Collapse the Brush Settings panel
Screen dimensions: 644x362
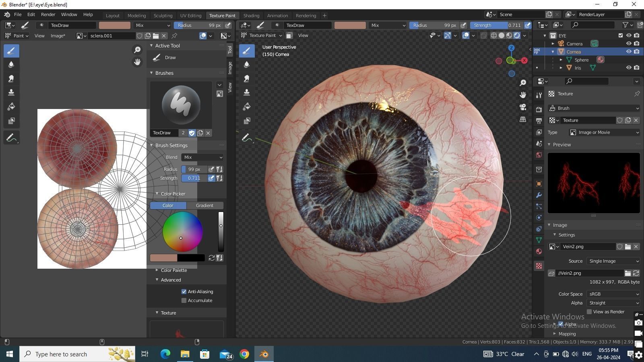151,145
